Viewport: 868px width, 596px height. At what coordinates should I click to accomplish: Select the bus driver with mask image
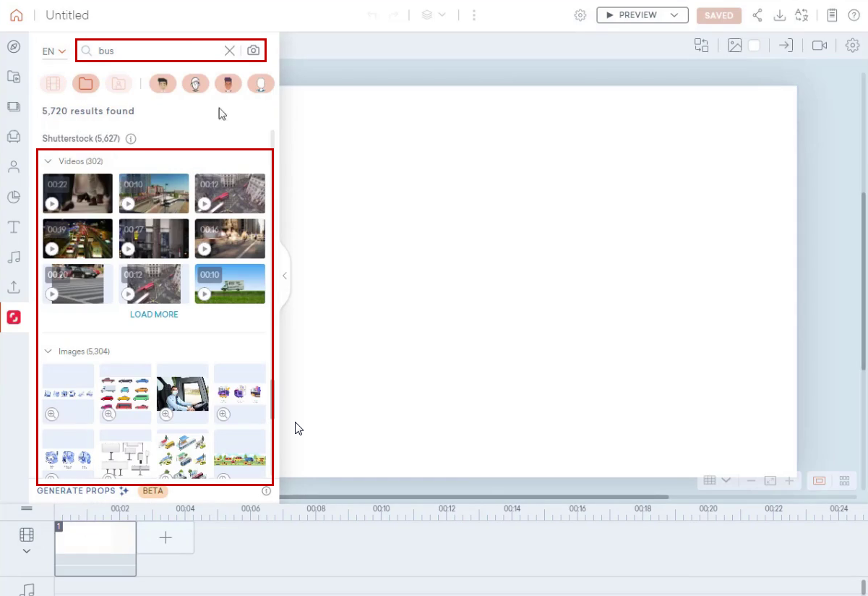182,393
